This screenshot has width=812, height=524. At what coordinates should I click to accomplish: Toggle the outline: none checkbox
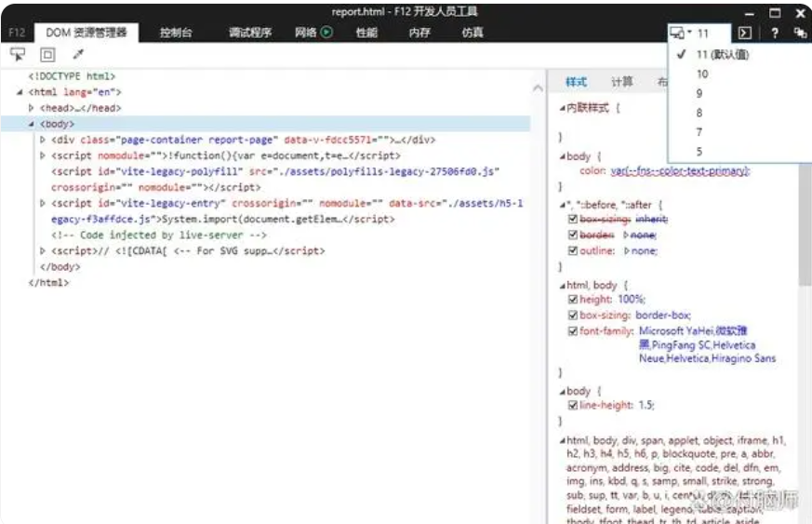pyautogui.click(x=573, y=251)
